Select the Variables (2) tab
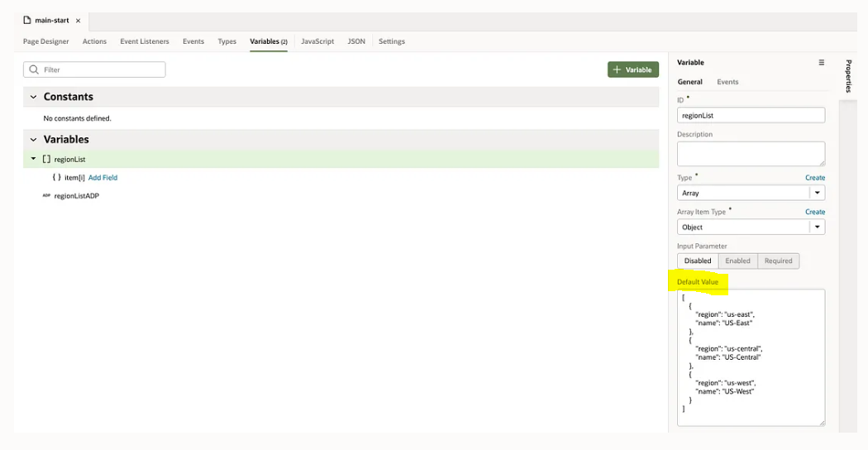868x450 pixels. point(269,41)
